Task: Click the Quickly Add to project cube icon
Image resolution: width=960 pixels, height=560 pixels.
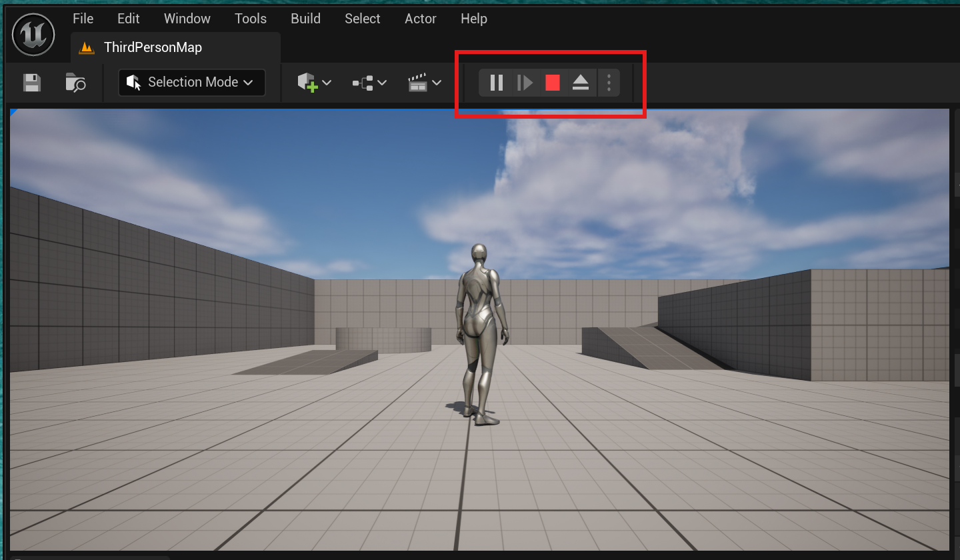Action: 307,83
